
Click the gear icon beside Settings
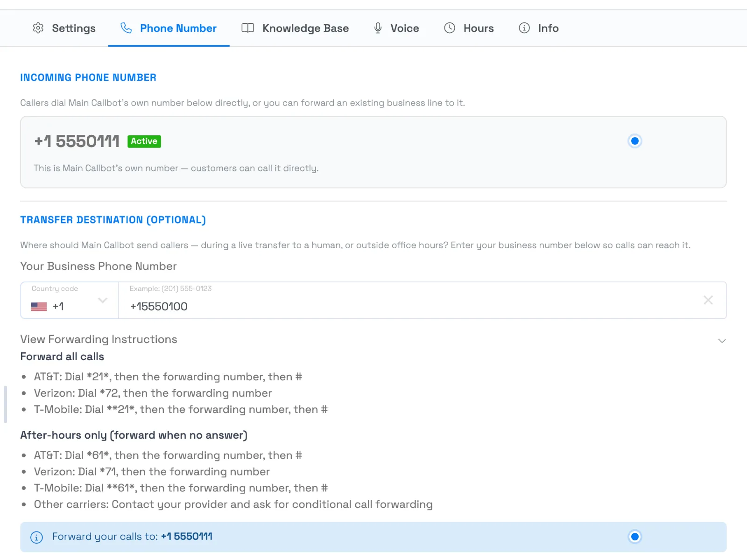click(38, 28)
